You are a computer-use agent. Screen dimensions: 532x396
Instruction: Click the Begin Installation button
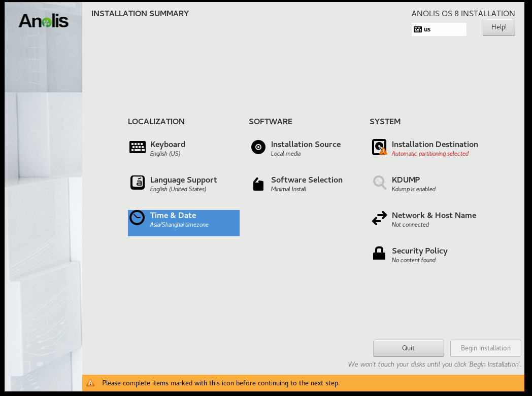coord(485,348)
